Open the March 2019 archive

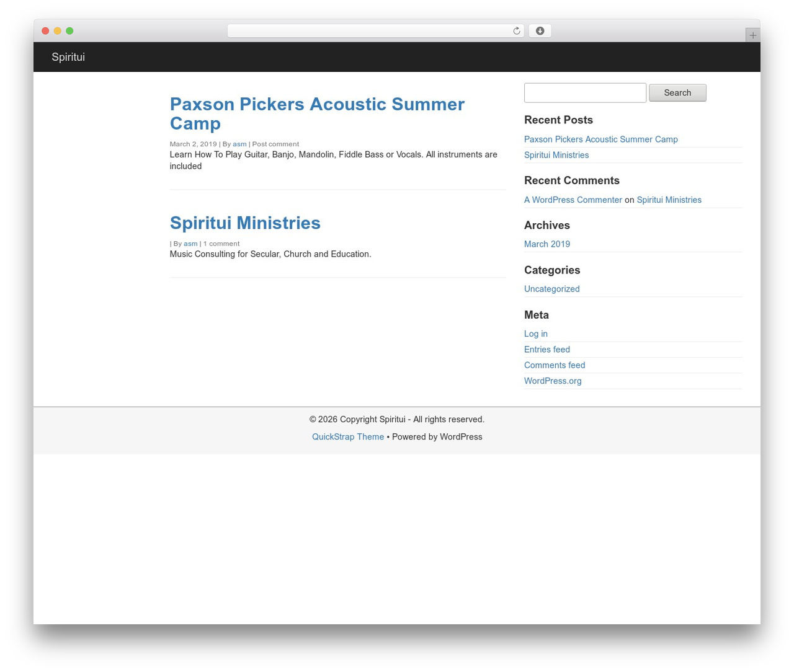click(x=547, y=244)
